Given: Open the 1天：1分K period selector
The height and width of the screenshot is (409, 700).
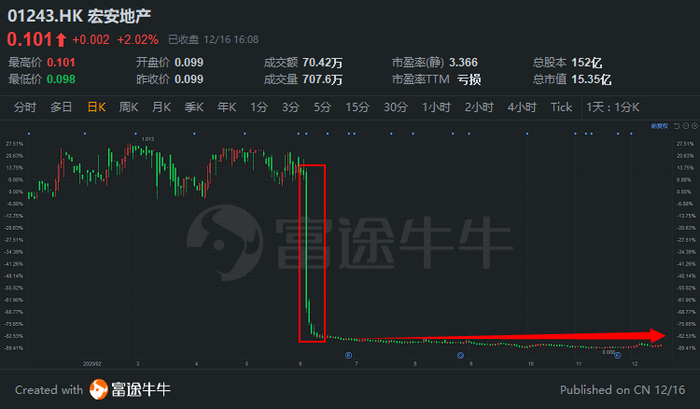Looking at the screenshot, I should 613,107.
